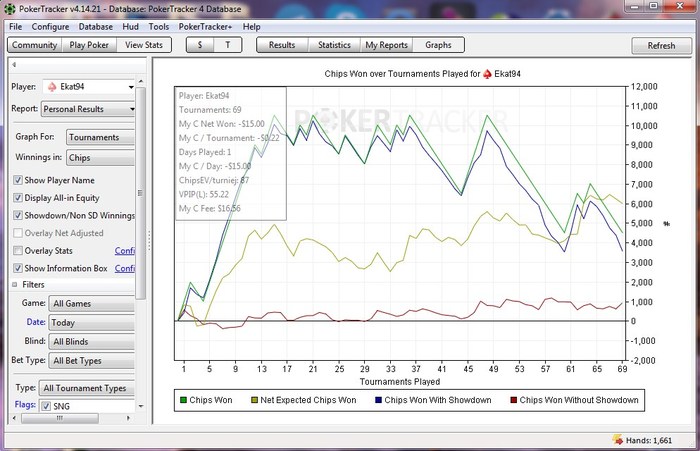Click the sidebar scroll up arrow
The width and height of the screenshot is (700, 451).
[141, 81]
